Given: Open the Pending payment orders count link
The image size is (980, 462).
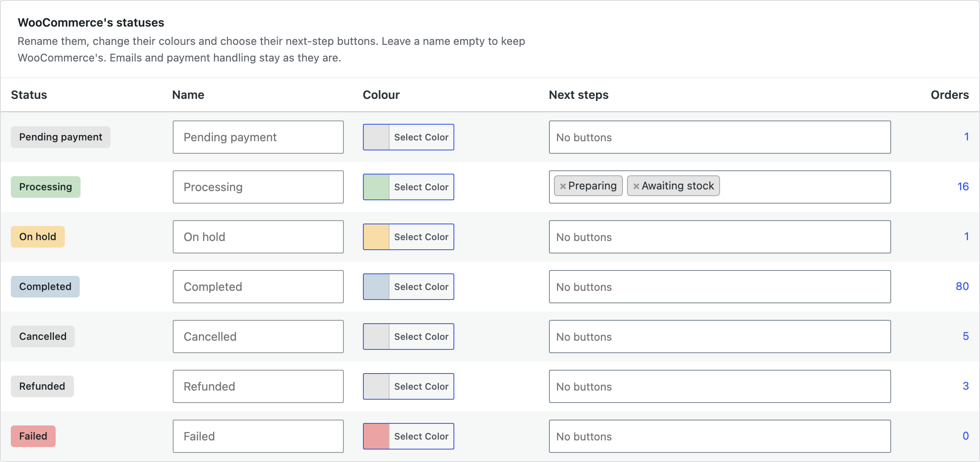Looking at the screenshot, I should point(966,137).
